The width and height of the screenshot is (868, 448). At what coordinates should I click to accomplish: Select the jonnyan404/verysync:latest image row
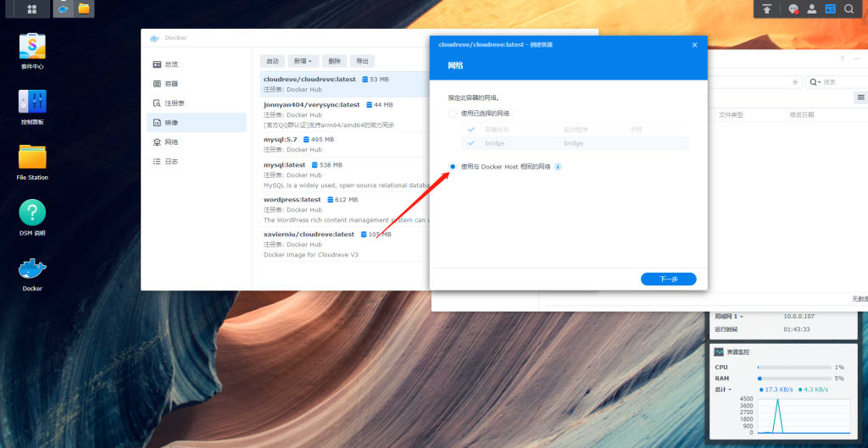point(345,114)
